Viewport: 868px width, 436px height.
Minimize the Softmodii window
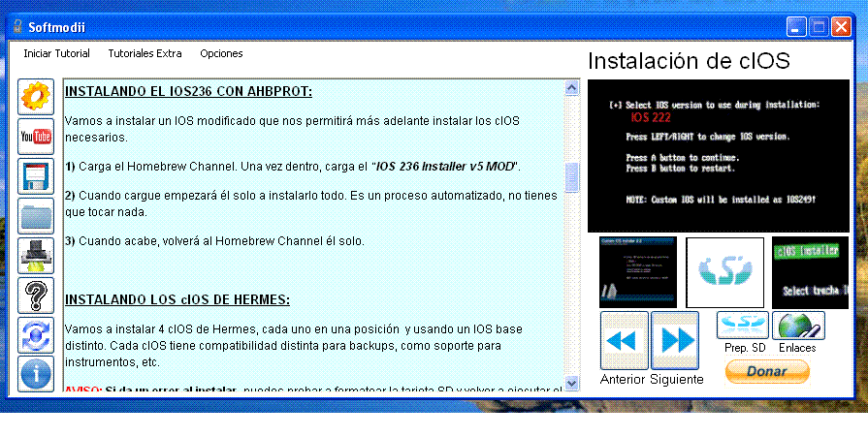click(x=797, y=27)
